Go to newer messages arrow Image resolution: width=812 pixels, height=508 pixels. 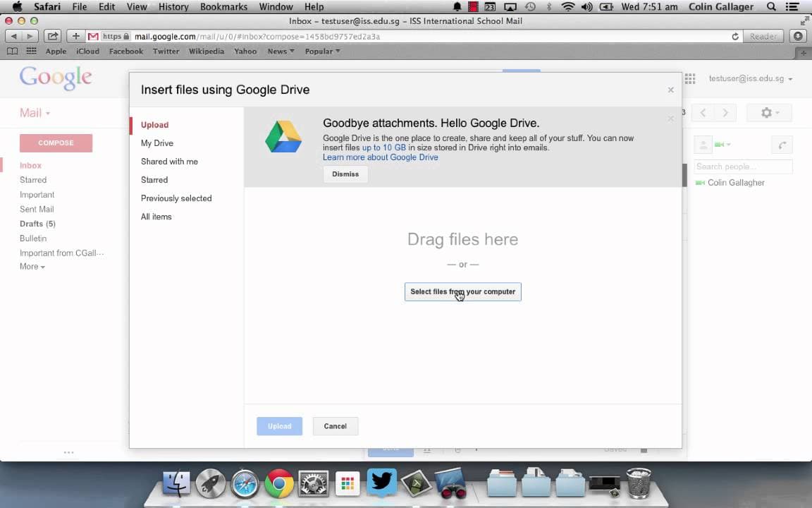tap(703, 112)
